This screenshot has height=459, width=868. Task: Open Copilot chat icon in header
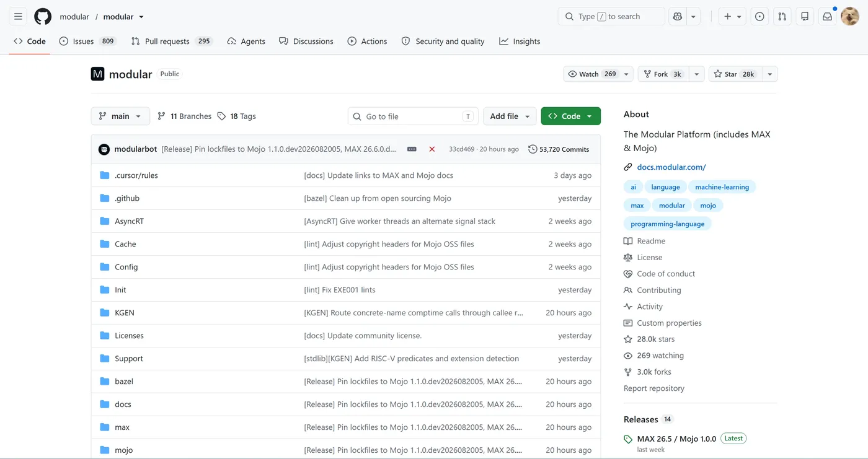[677, 17]
